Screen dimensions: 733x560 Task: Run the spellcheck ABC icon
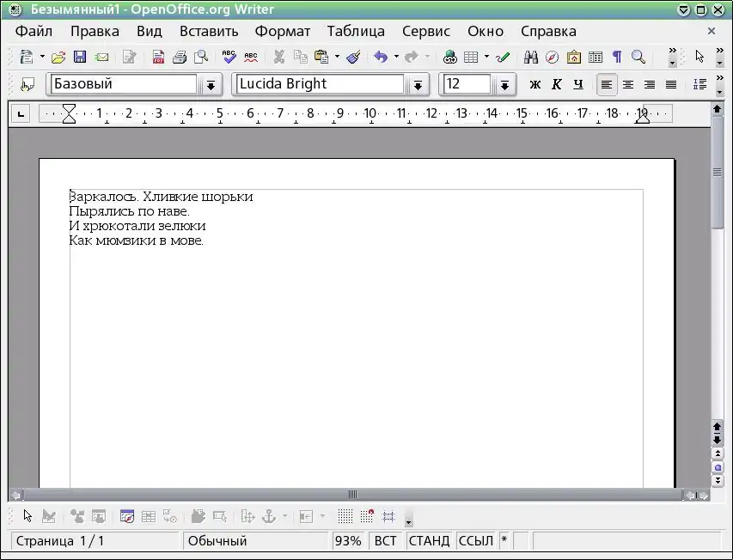[229, 58]
